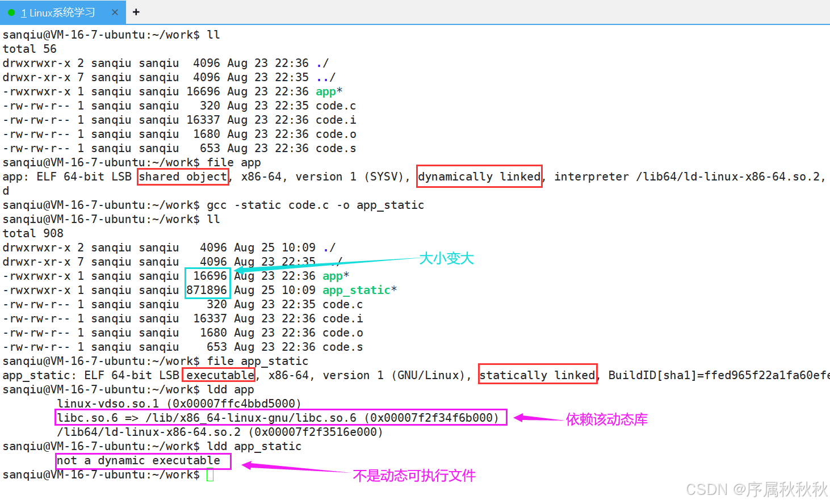Close the Linux系统学习 tab with its x
830x504 pixels.
[x=115, y=12]
